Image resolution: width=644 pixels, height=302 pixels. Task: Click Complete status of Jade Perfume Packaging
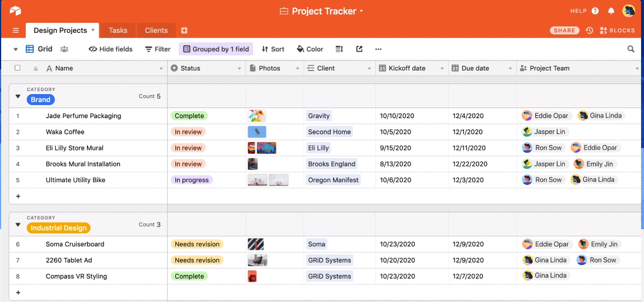189,116
